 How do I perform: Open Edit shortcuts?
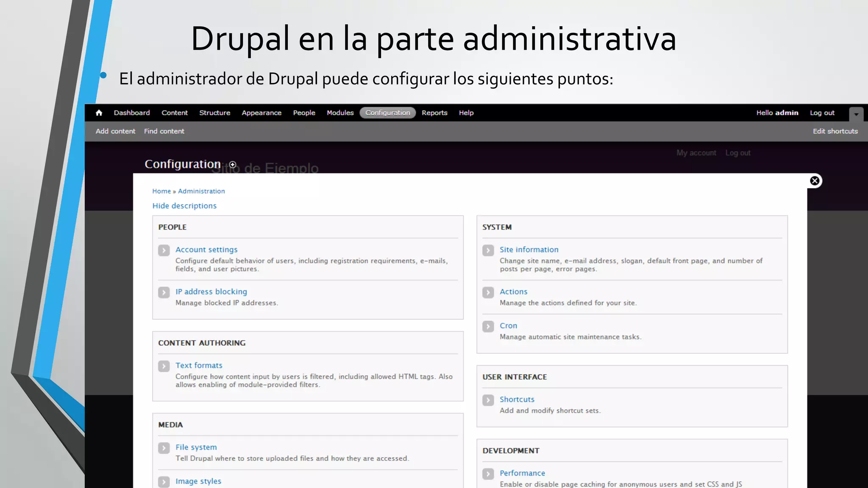[835, 131]
